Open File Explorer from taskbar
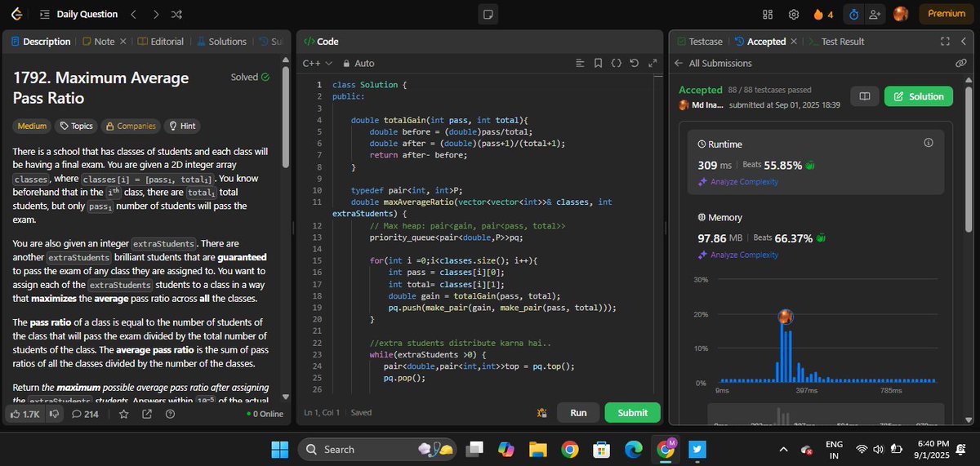Screen dimensions: 980x466 click(537, 449)
